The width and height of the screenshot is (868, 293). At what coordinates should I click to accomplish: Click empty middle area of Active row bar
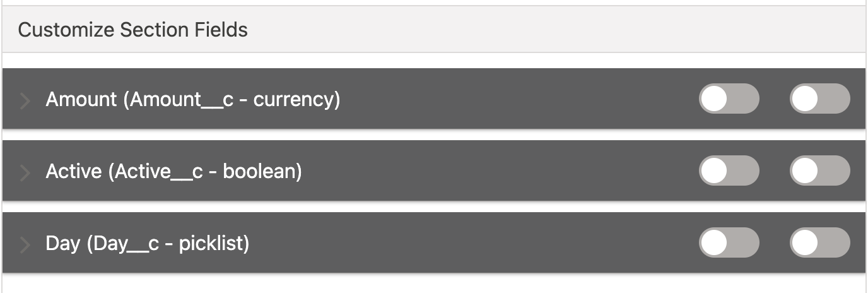coord(505,171)
